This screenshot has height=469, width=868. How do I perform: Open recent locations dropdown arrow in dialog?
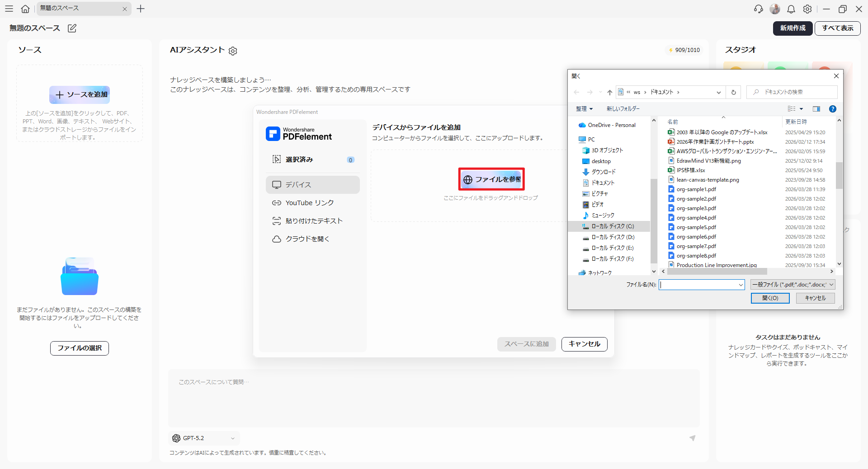click(x=600, y=92)
